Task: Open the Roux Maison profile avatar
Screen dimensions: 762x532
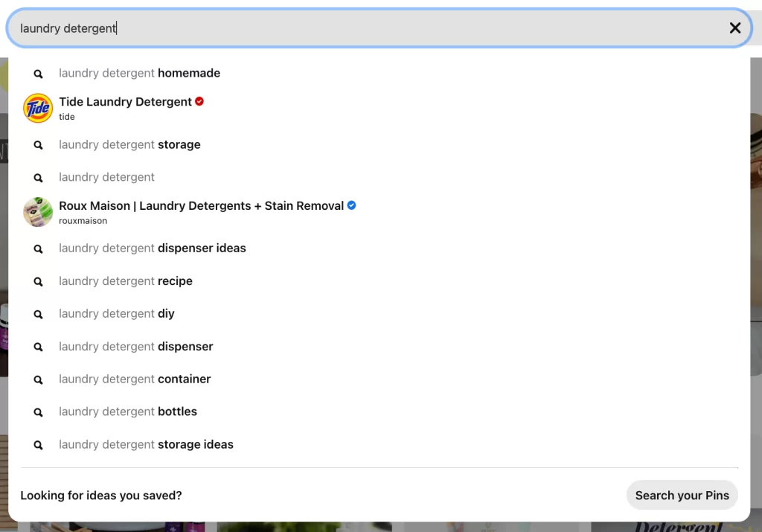Action: (x=38, y=212)
